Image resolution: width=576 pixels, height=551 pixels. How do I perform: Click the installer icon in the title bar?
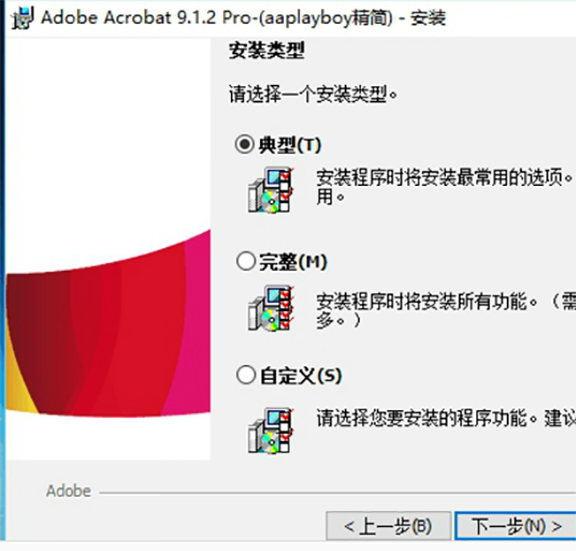click(x=22, y=18)
